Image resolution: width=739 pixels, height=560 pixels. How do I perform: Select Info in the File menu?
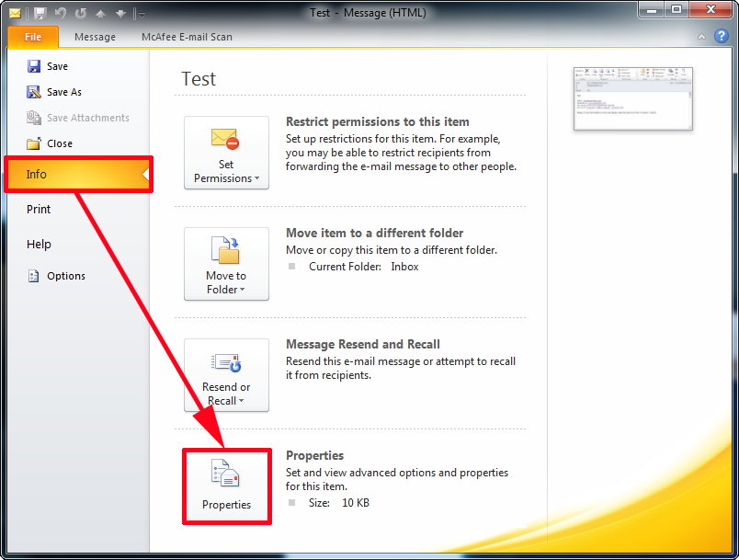(x=37, y=174)
